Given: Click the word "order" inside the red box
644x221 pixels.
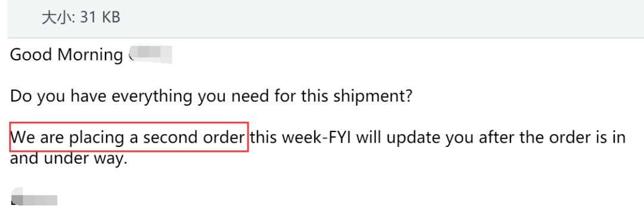Looking at the screenshot, I should 224,137.
